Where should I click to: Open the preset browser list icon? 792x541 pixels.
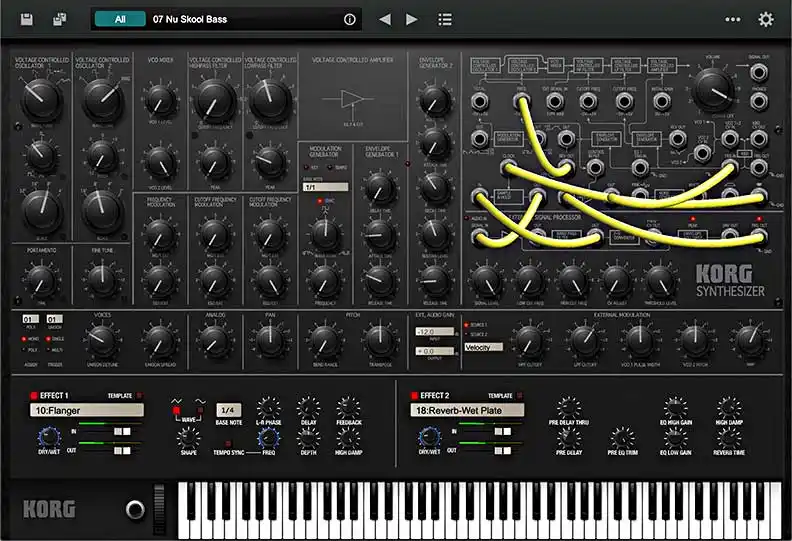444,19
